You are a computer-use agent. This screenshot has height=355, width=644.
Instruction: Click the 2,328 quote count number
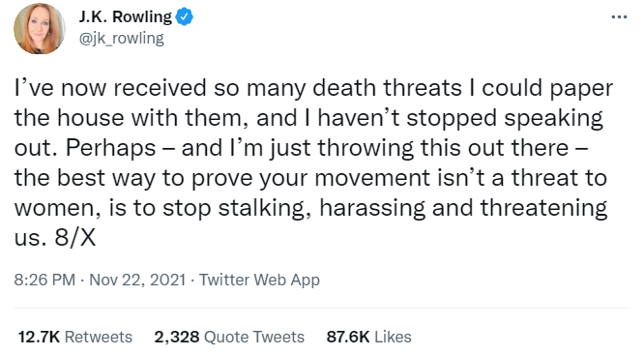coord(177,337)
